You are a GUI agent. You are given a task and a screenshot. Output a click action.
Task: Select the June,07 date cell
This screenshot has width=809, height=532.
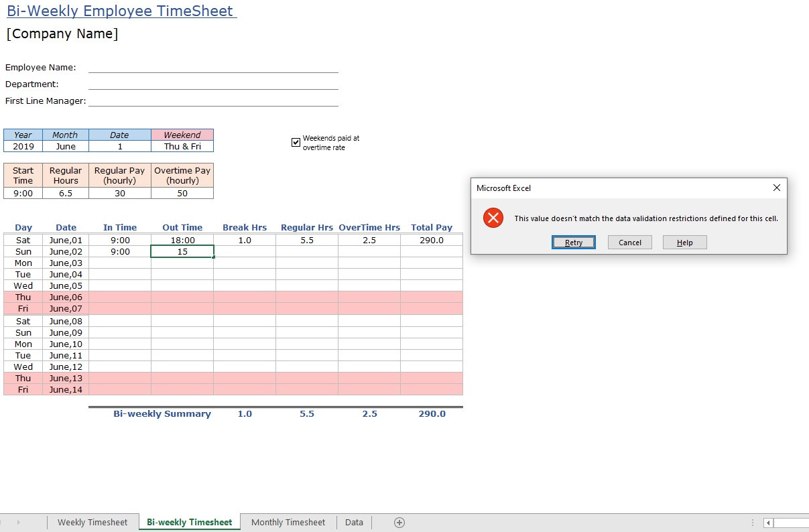[66, 308]
